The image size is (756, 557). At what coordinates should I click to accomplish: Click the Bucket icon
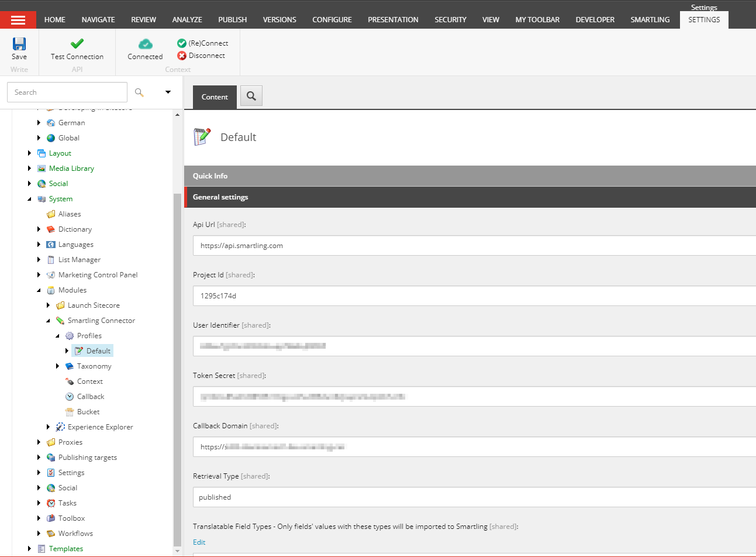point(70,412)
